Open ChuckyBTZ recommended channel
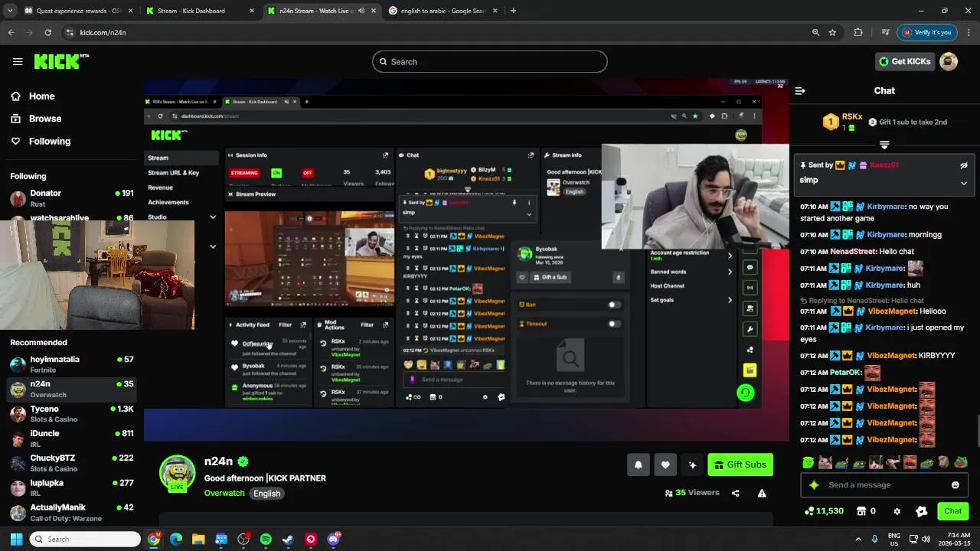 73,463
